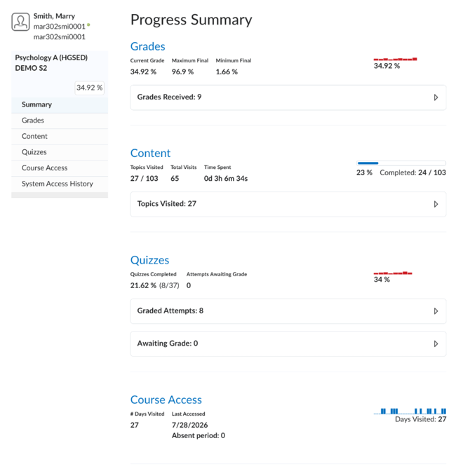Expand the Graded Attempts: 8 panel
The image size is (470, 476).
click(x=288, y=311)
